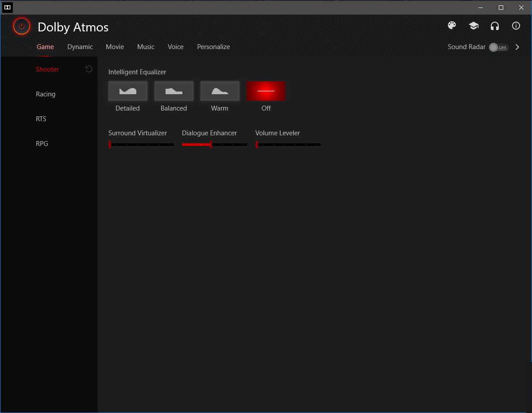Click the Dialogue Enhancer slider

tap(215, 144)
